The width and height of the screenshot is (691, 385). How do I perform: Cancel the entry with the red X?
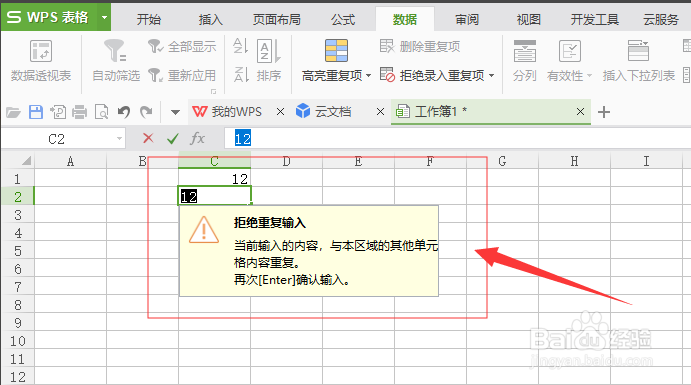(148, 138)
